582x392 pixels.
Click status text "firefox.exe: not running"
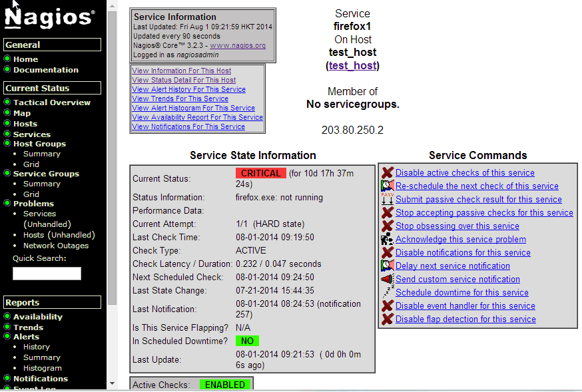279,197
